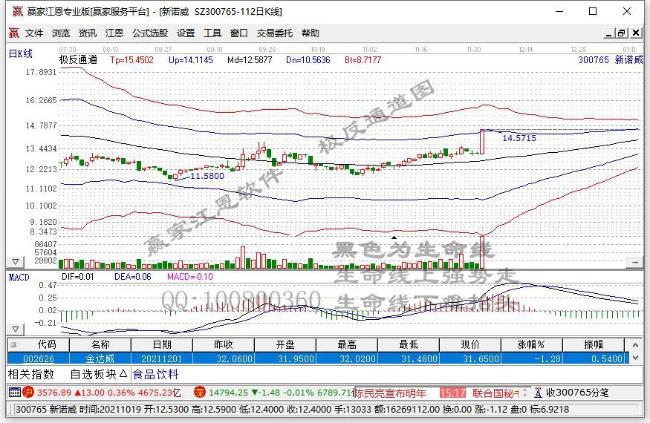650x423 pixels.
Task: Restore the inner chart document window
Action: [x=622, y=33]
